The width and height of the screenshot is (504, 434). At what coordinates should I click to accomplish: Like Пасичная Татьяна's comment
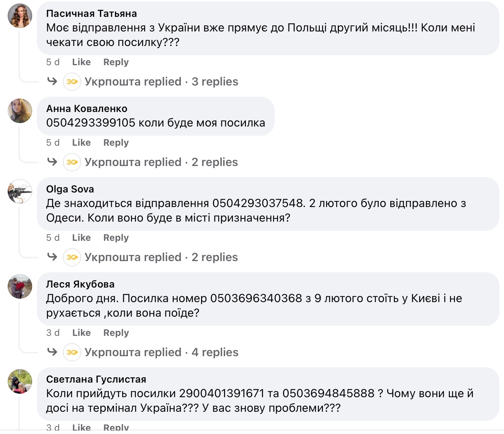coord(81,62)
